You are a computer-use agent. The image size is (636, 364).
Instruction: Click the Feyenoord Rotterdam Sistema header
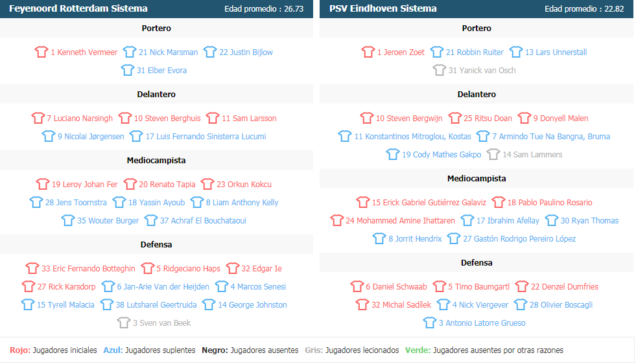tap(78, 8)
